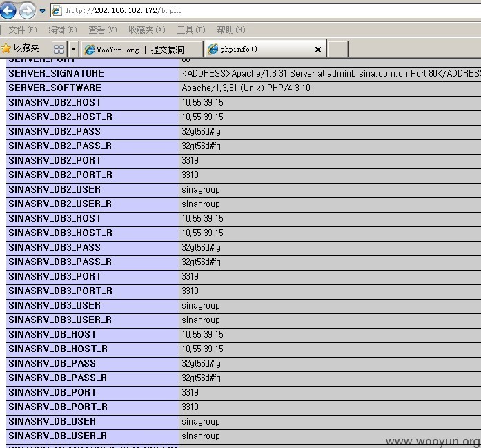Image resolution: width=481 pixels, height=448 pixels.
Task: Click the SINASRV_DB_PORT label
Action: click(52, 392)
